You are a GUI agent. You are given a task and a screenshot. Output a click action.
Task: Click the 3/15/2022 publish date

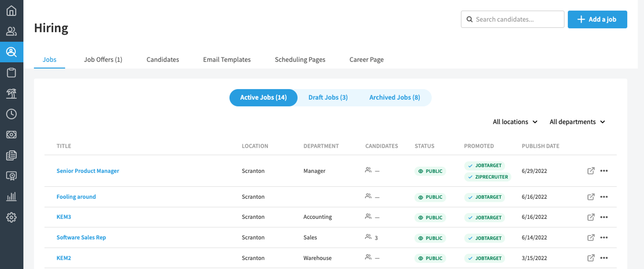click(534, 258)
